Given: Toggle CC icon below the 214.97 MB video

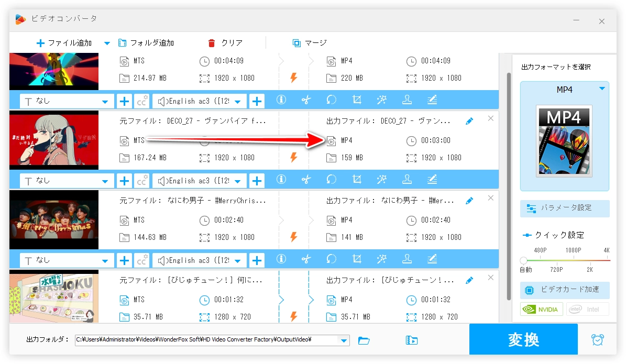Looking at the screenshot, I should tap(142, 102).
